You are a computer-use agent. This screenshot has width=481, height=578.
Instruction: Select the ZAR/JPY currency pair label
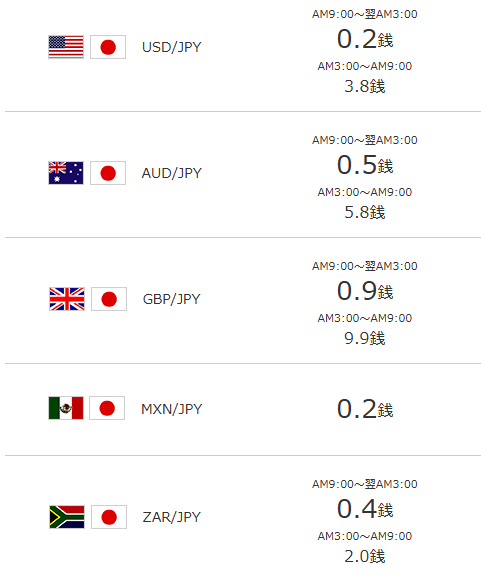click(x=172, y=517)
